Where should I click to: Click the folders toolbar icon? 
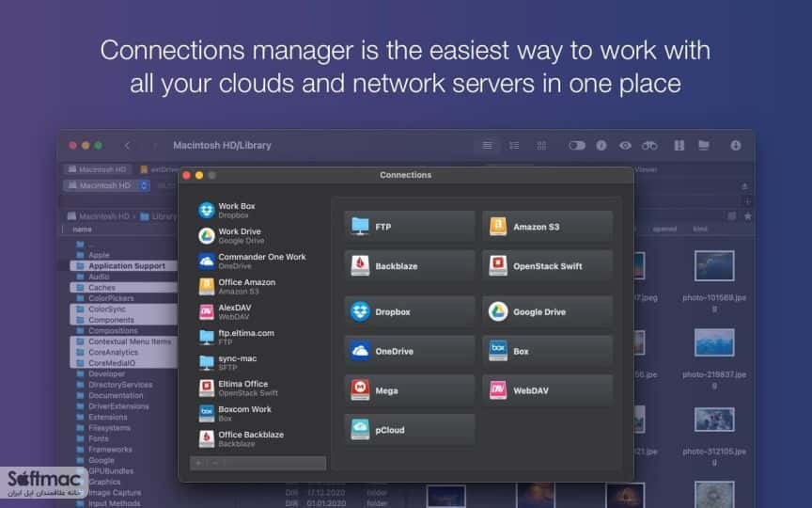pos(704,146)
